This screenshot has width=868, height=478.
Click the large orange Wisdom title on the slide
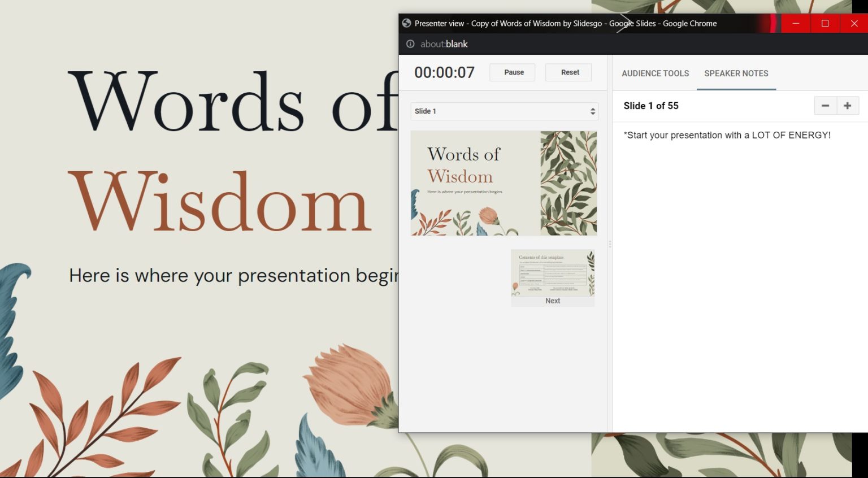219,202
